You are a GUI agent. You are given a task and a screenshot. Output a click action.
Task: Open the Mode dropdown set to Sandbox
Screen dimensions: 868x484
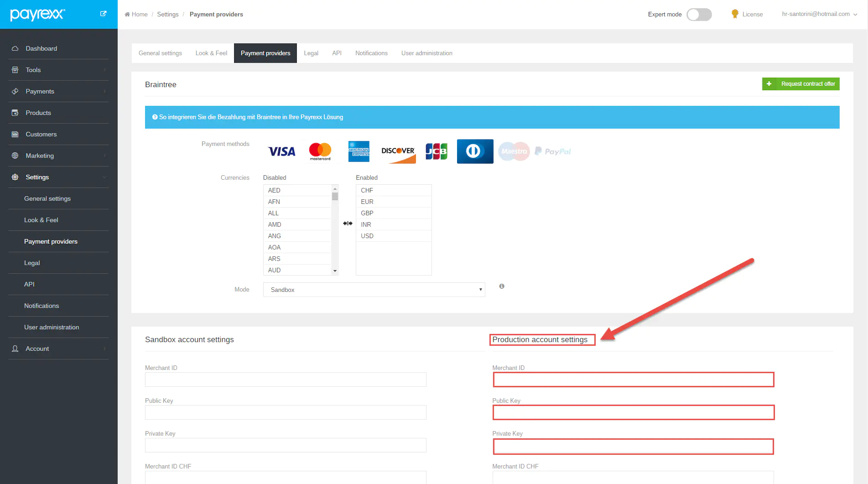pos(374,290)
